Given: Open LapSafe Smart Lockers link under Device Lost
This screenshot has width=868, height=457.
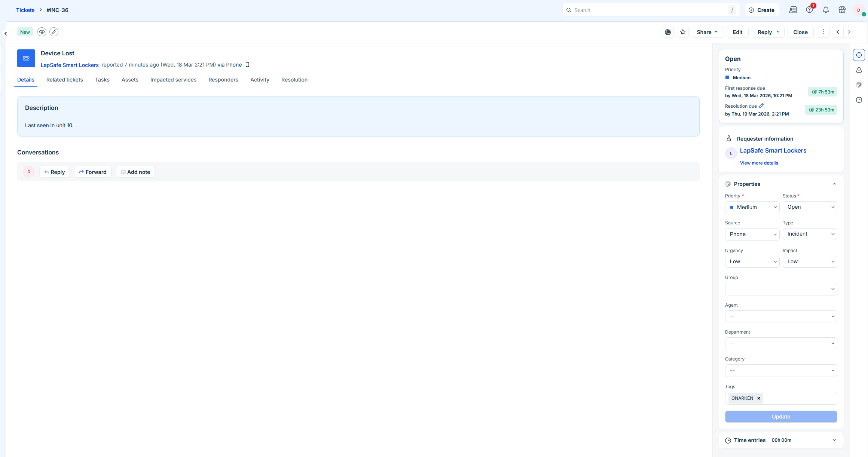Looking at the screenshot, I should pos(70,65).
